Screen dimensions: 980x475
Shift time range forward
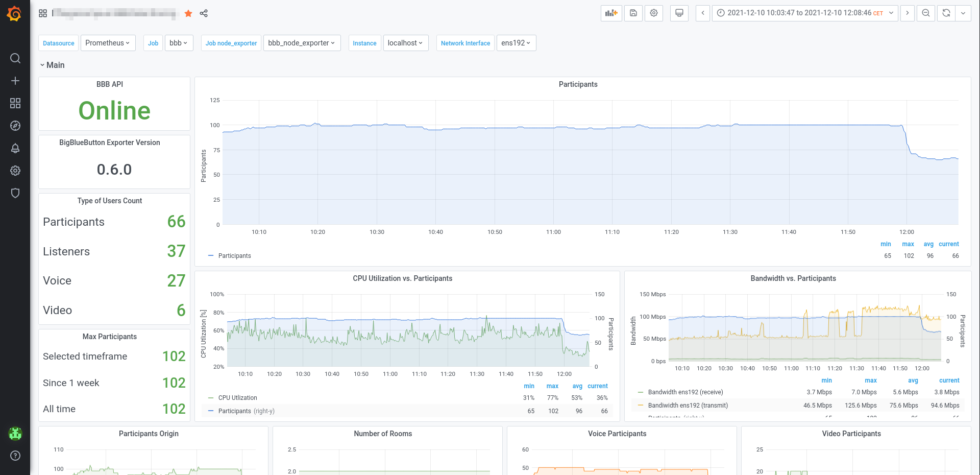tap(908, 13)
